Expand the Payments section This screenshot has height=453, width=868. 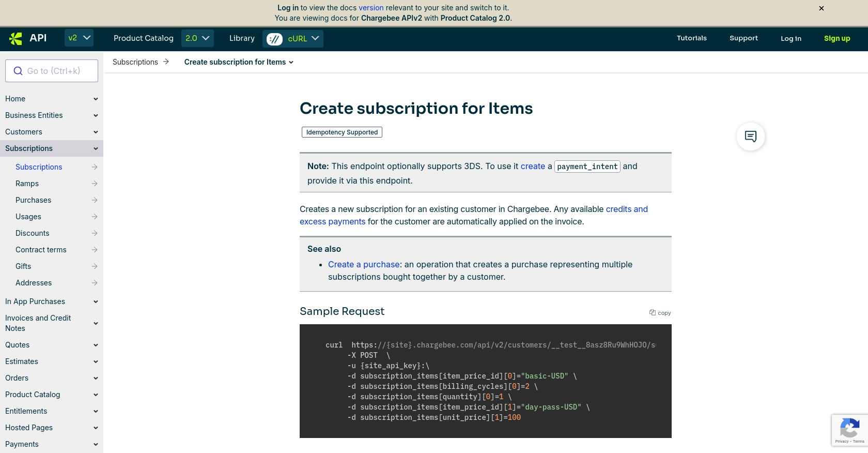[96, 444]
